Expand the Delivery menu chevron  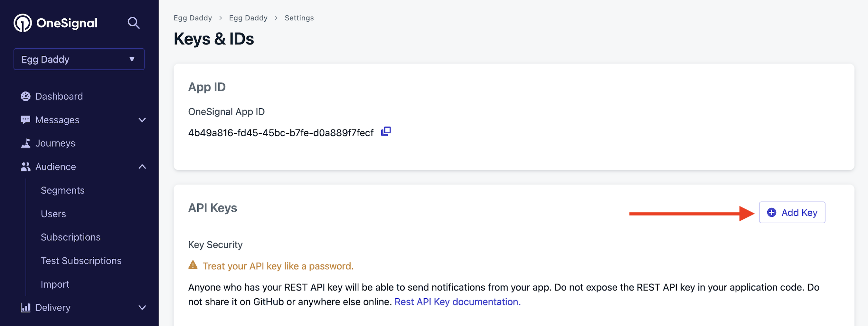142,307
